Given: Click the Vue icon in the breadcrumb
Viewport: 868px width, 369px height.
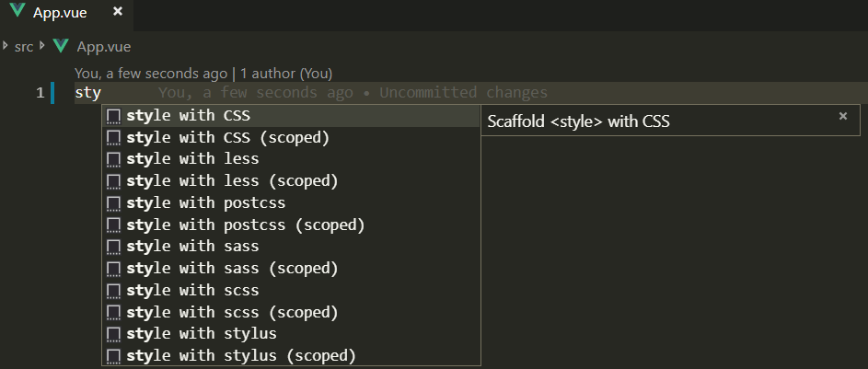Looking at the screenshot, I should click(x=62, y=46).
